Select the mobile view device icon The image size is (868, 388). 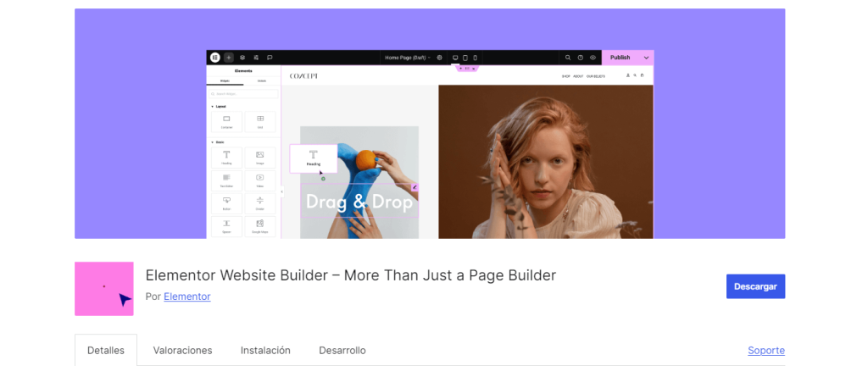pos(475,58)
